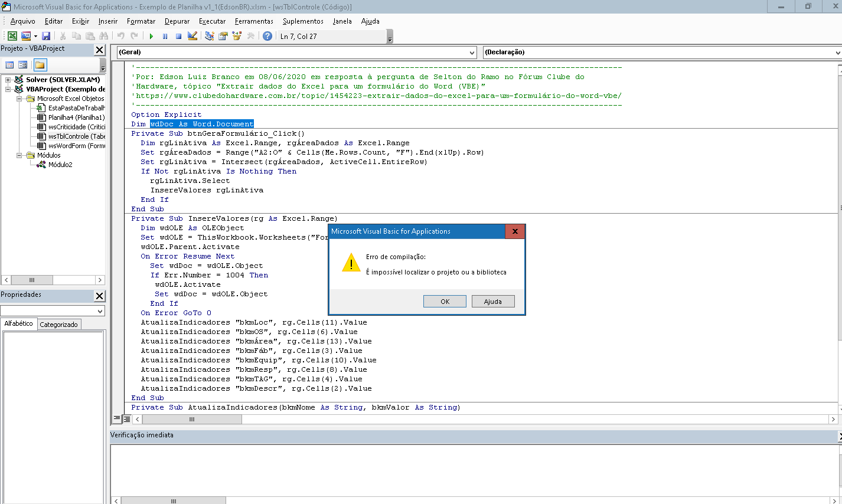Open the Properties Window toolbar icon
842x504 pixels.
[223, 36]
